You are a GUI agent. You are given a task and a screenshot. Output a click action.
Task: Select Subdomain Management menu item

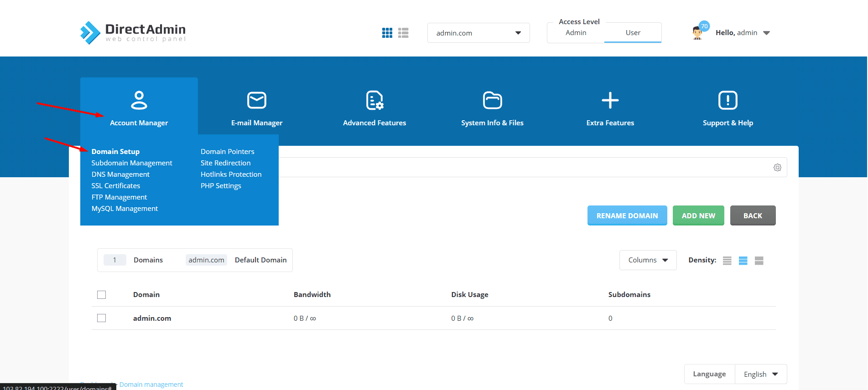coord(132,163)
